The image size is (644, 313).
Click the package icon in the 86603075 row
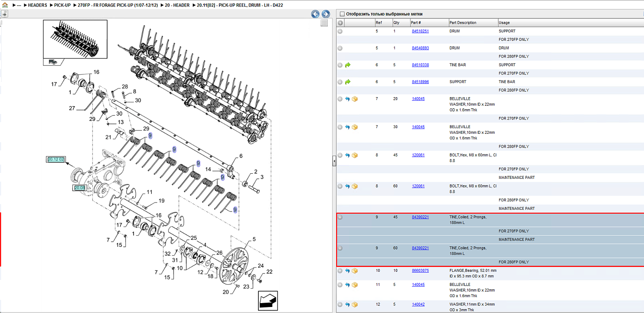[355, 271]
